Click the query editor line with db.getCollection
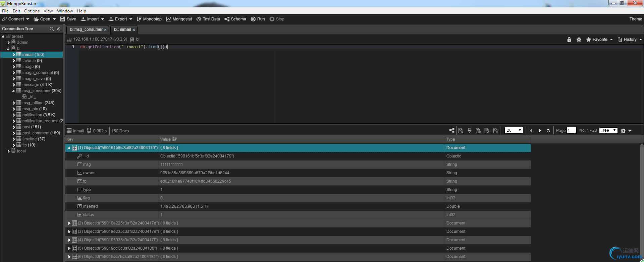 pos(124,47)
